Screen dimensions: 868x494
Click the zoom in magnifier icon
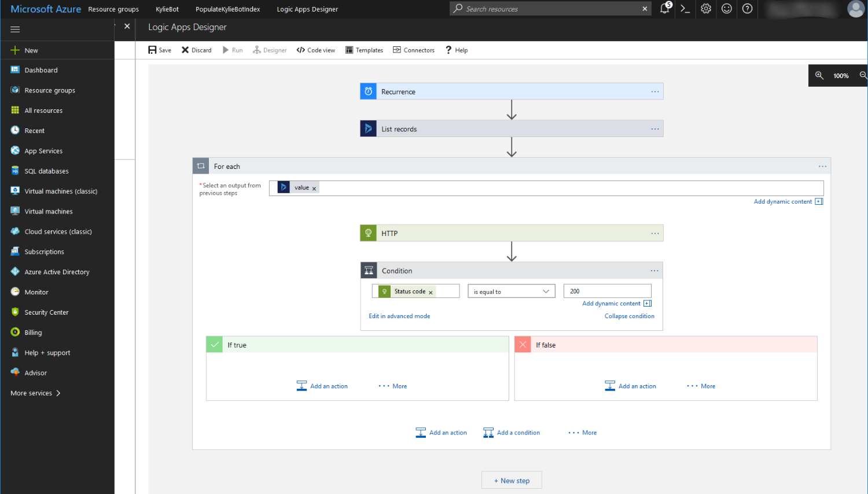(x=819, y=76)
